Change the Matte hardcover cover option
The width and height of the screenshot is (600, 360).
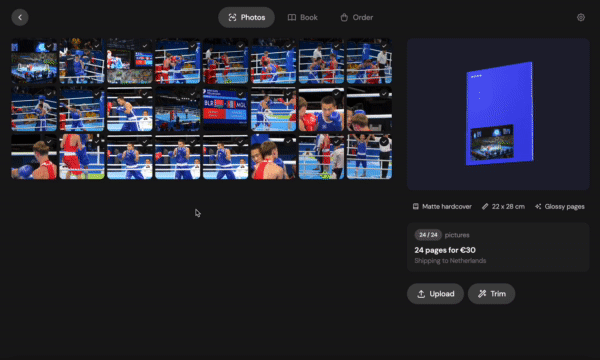coord(442,207)
